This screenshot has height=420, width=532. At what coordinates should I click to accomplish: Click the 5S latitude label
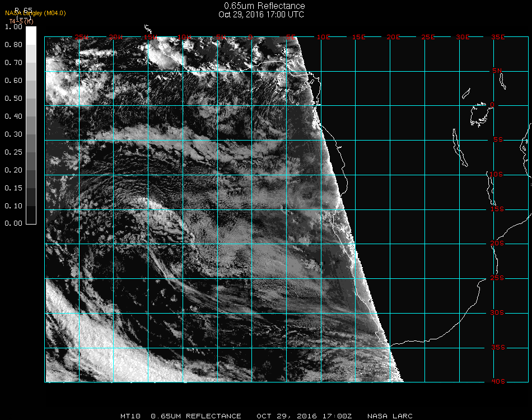click(498, 140)
